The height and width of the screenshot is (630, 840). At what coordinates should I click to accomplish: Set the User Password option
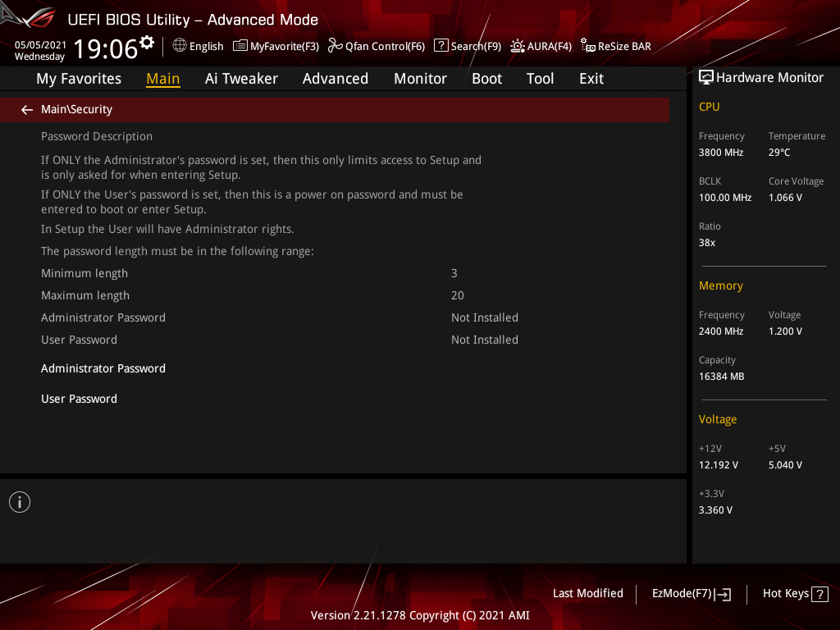pos(80,399)
